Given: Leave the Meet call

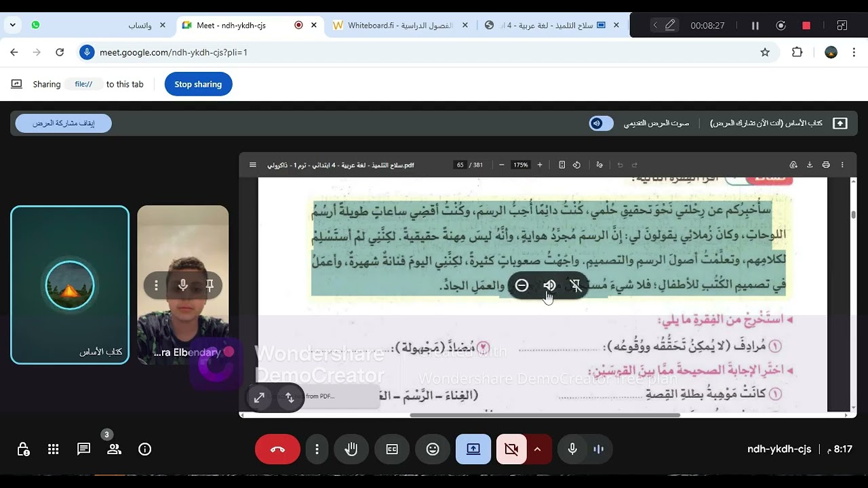Looking at the screenshot, I should (x=277, y=449).
